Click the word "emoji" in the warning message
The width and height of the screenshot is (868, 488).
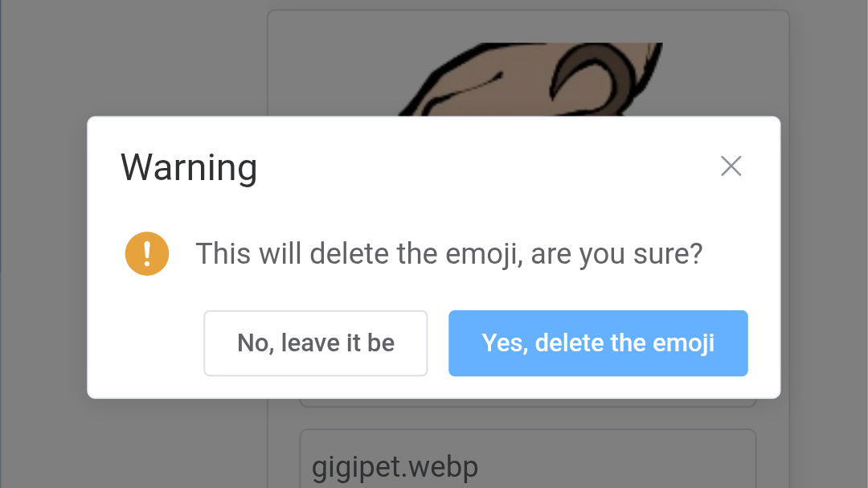481,254
